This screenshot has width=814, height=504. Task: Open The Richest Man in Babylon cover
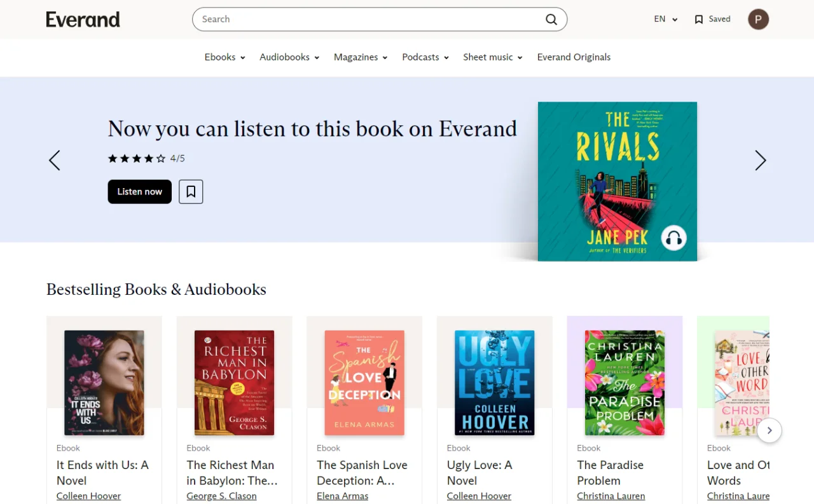tap(234, 383)
